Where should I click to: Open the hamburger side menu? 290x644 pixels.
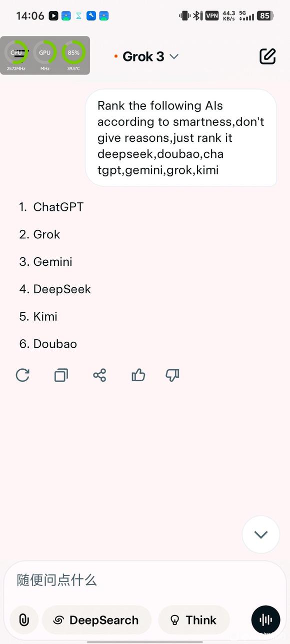pyautogui.click(x=20, y=55)
